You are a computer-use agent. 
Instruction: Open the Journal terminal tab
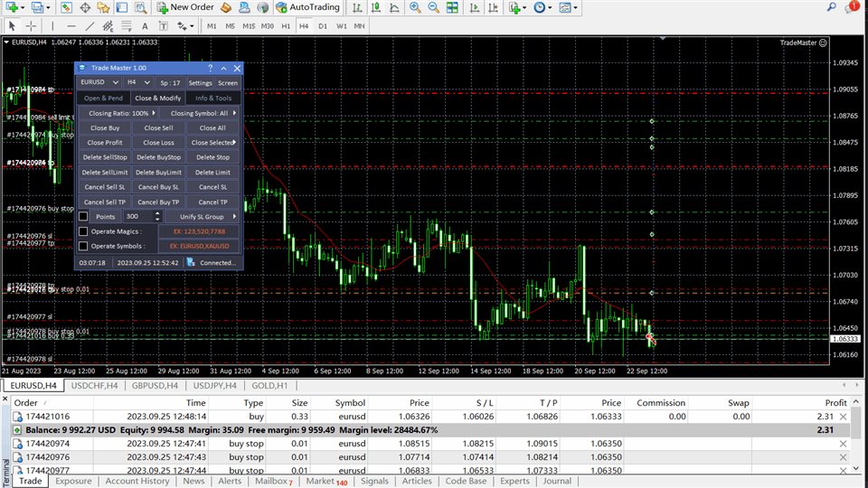click(x=557, y=481)
